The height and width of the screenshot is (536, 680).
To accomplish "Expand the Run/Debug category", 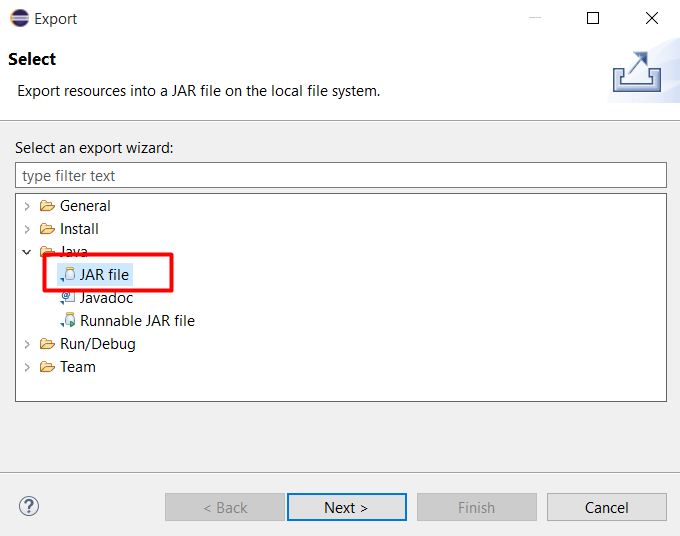I will pyautogui.click(x=27, y=344).
